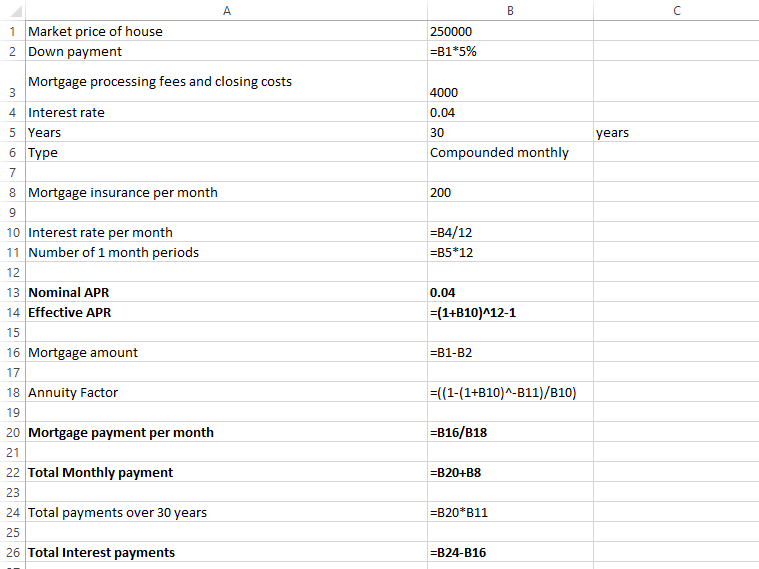Select 'Mortgage insurance per month' cell
Image resolution: width=759 pixels, height=569 pixels.
pyautogui.click(x=227, y=192)
